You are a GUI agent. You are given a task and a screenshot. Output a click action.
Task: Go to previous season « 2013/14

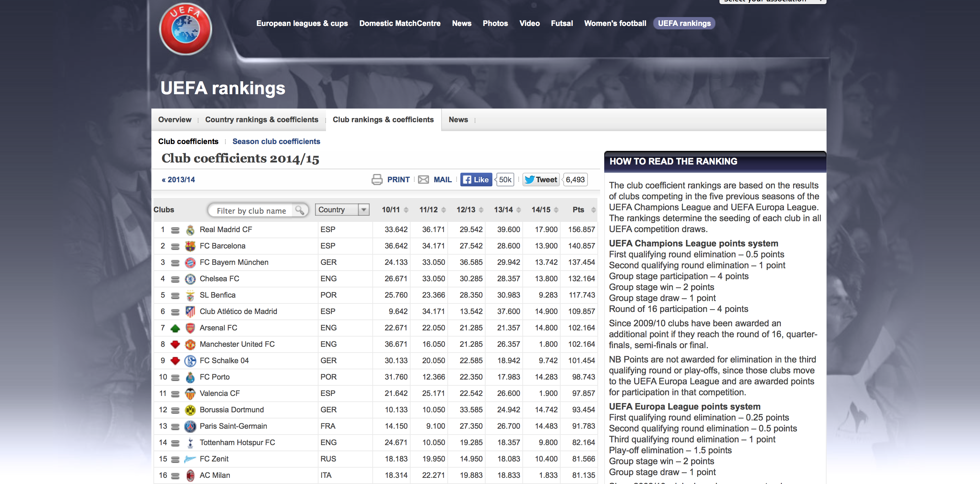coord(178,180)
